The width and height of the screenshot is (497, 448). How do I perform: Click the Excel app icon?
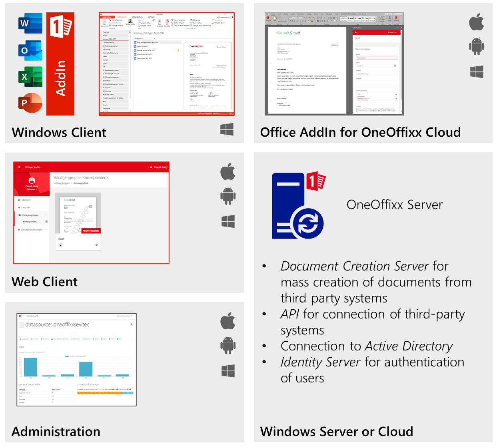click(x=30, y=77)
